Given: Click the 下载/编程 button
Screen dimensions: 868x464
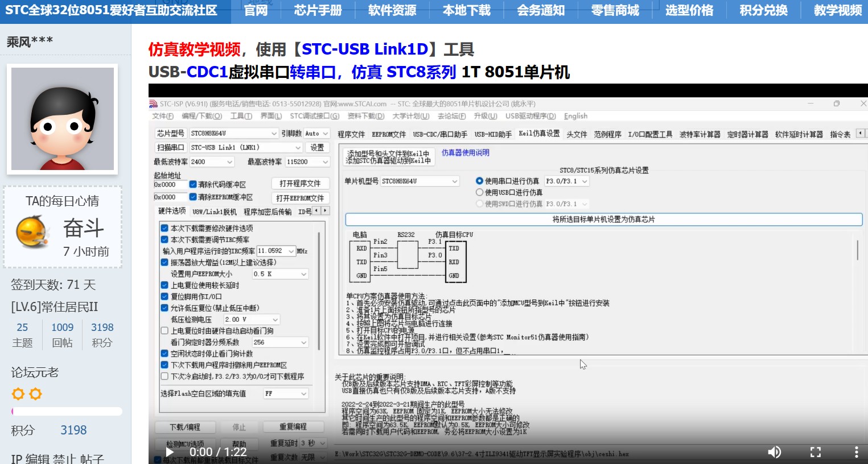Looking at the screenshot, I should click(185, 427).
